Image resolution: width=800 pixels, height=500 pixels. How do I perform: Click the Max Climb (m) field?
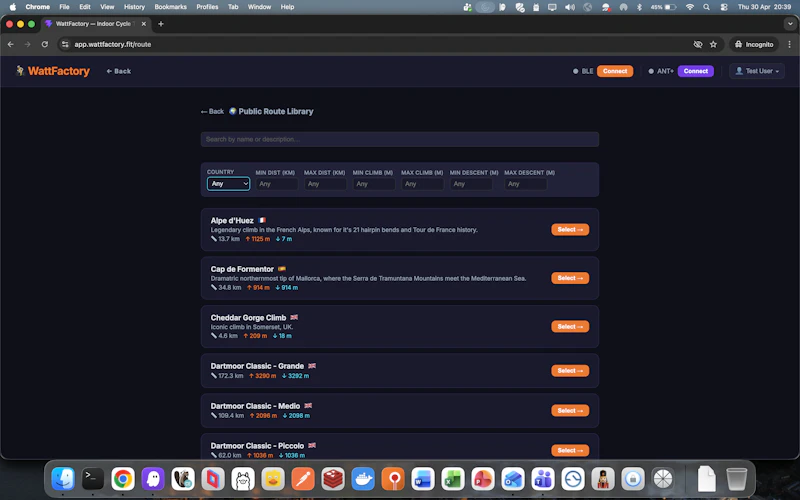pos(422,184)
